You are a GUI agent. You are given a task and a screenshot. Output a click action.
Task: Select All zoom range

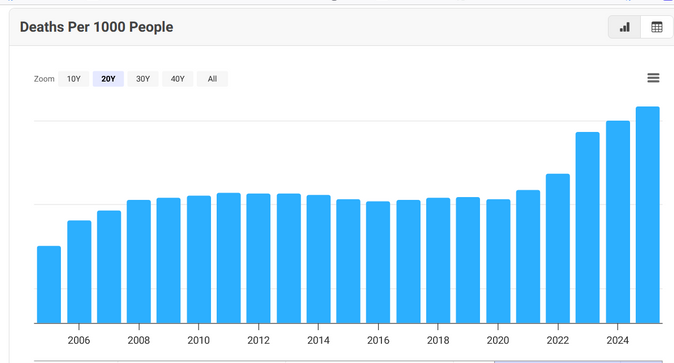pos(212,79)
